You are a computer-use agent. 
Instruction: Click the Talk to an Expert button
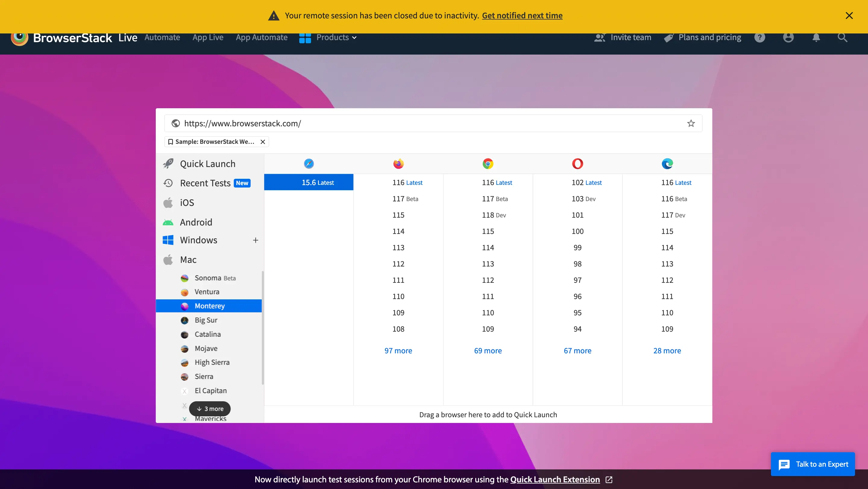click(813, 464)
